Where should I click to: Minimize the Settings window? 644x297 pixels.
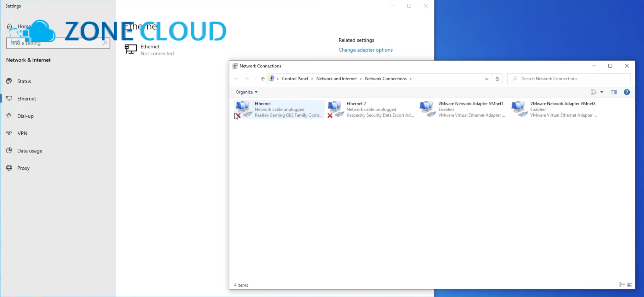pos(392,6)
